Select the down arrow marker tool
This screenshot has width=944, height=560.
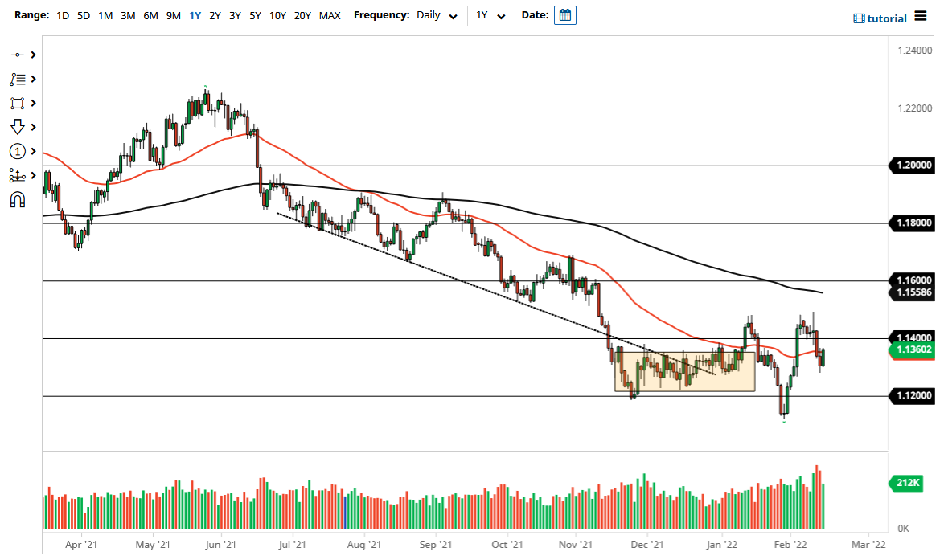click(x=18, y=127)
